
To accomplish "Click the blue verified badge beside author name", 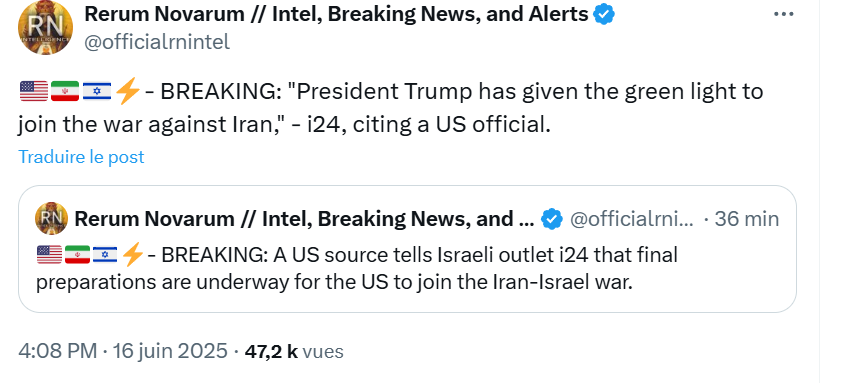I will [604, 15].
